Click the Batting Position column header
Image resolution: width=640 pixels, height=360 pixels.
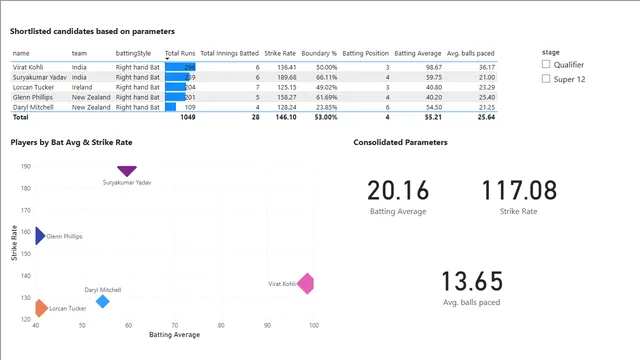[365, 53]
